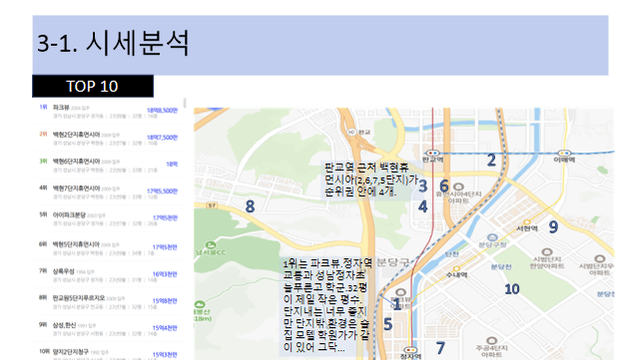This screenshot has width=640, height=360.
Task: Click the TOP 10 header label
Action: tap(93, 86)
